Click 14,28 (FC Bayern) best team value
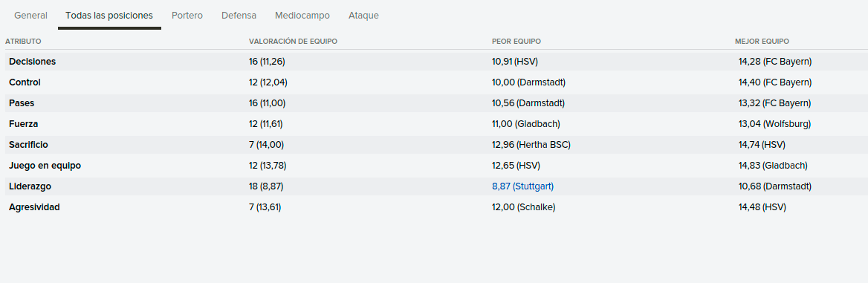Viewport: 868px width, 283px height. pos(775,62)
